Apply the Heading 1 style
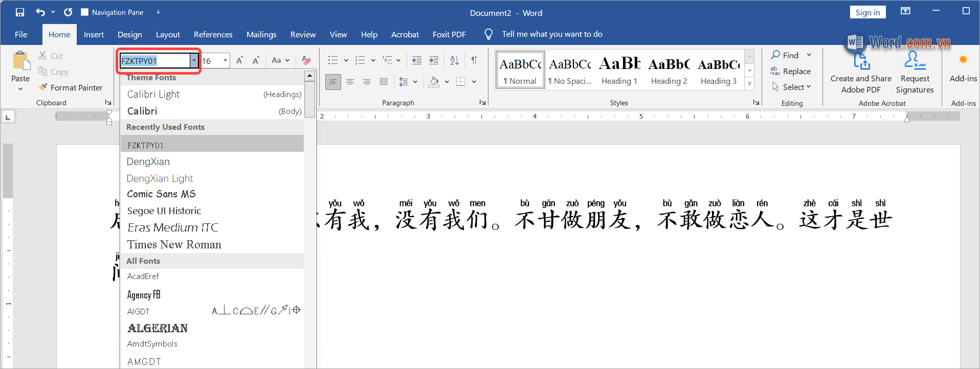 click(x=619, y=70)
